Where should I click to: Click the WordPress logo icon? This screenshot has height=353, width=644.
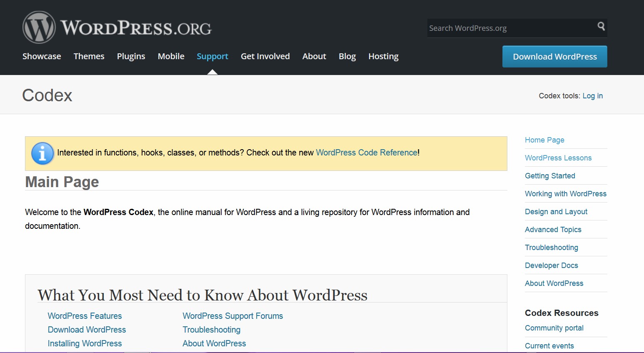pyautogui.click(x=39, y=28)
